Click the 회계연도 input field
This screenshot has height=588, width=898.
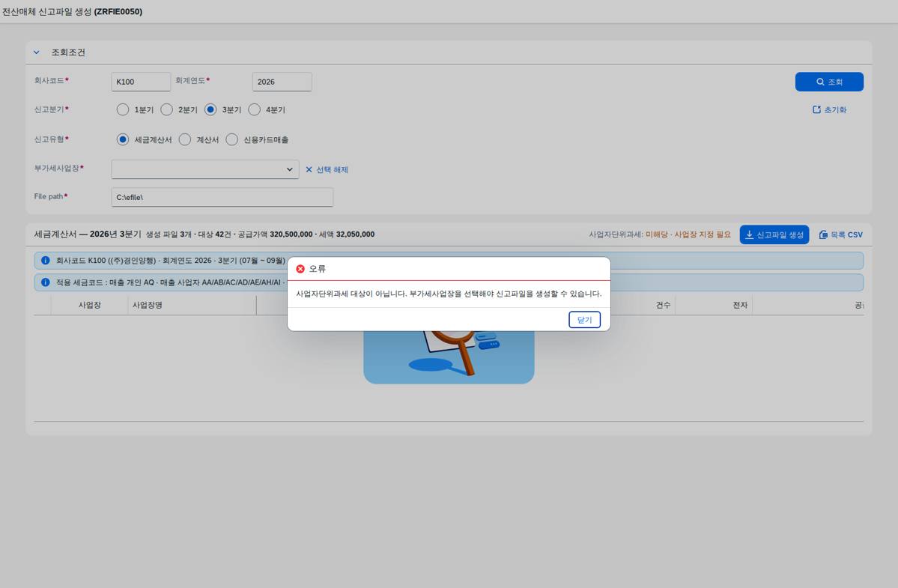[x=282, y=82]
